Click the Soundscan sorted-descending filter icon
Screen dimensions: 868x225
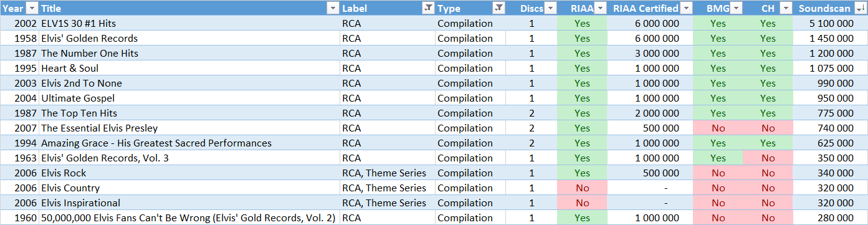(x=861, y=8)
